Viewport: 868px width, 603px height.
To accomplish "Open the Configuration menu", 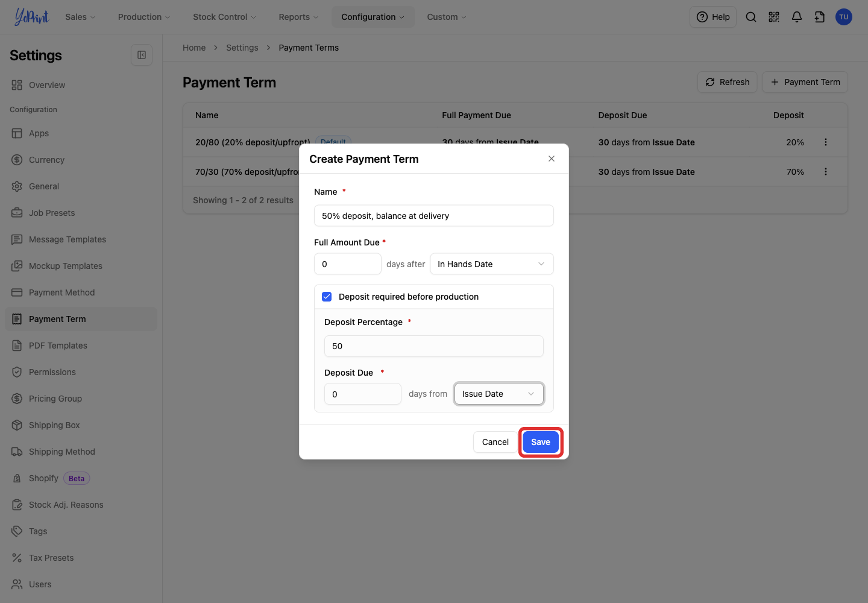I will point(373,17).
